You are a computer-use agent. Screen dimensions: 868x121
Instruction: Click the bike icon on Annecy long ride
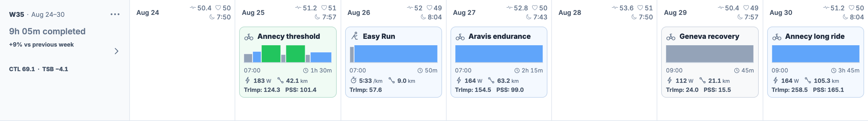coord(777,37)
